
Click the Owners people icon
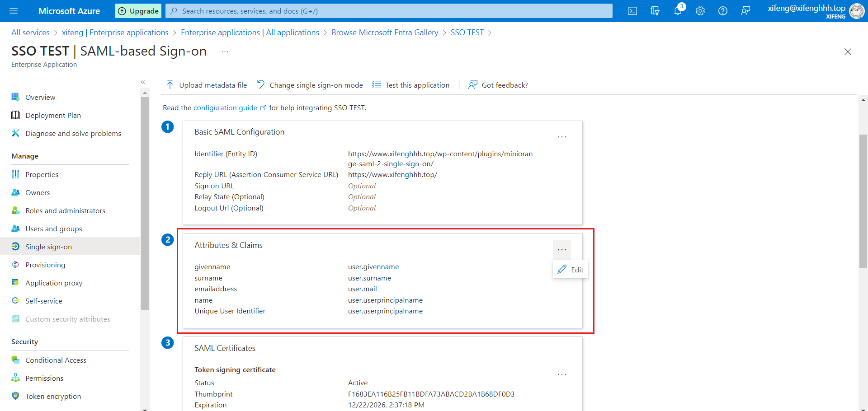(15, 192)
